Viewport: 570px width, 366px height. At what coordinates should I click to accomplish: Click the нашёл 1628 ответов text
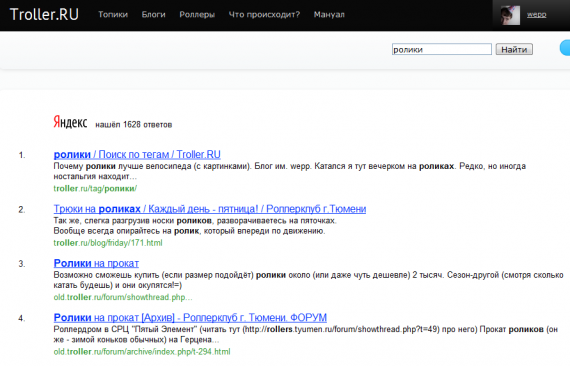tap(133, 125)
